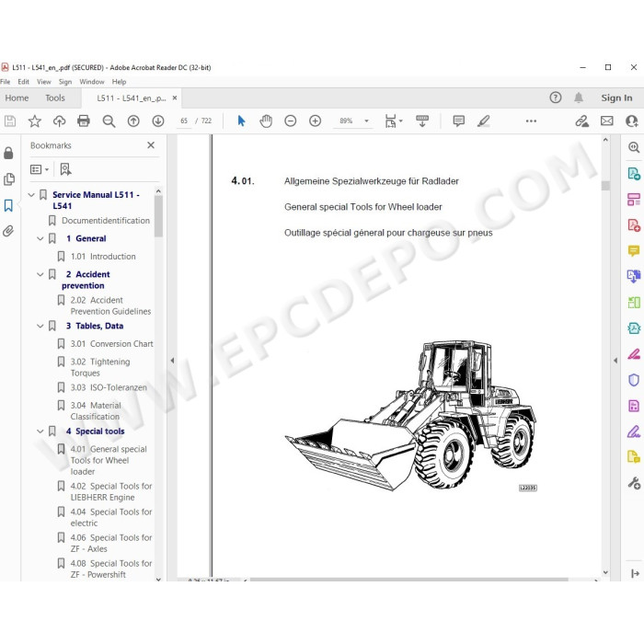Click the share link icon

click(x=581, y=121)
